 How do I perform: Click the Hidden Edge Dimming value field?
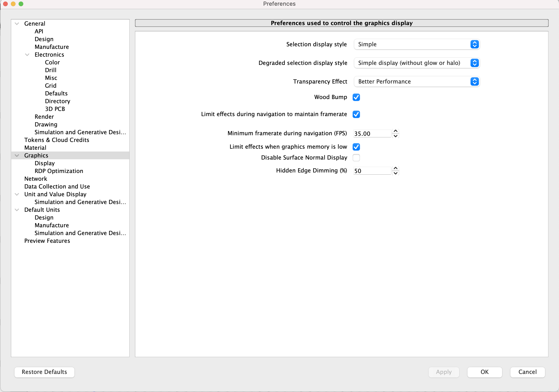(x=372, y=171)
